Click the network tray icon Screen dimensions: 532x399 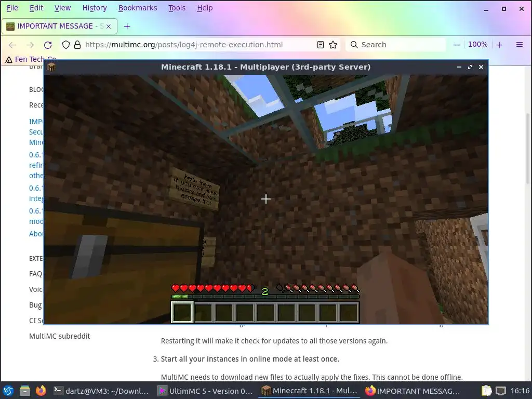[501, 391]
